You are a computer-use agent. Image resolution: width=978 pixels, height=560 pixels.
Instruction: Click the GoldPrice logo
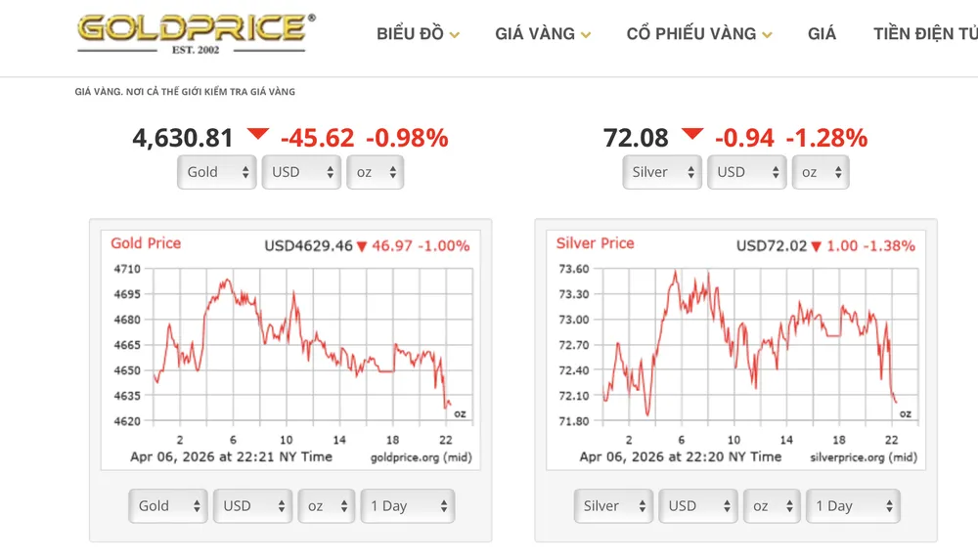tap(196, 32)
